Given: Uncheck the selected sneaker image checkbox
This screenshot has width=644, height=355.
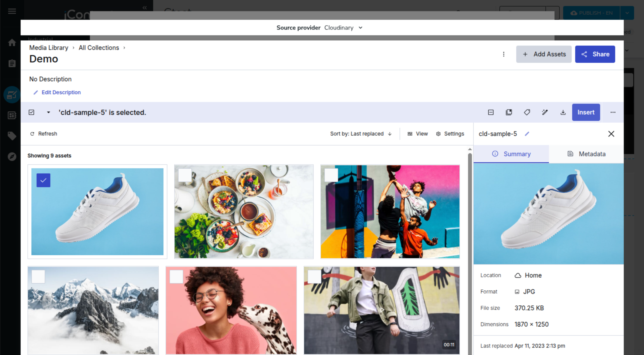Looking at the screenshot, I should coord(43,180).
